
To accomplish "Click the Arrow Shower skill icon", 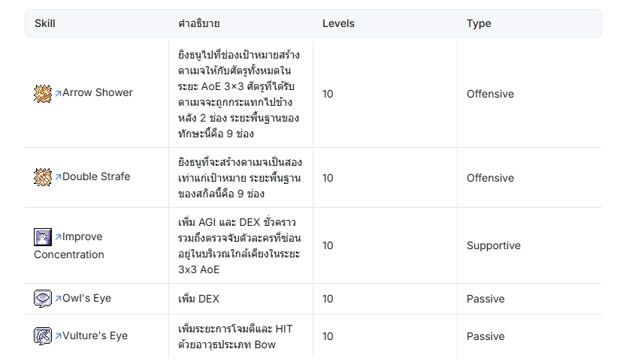I will click(x=43, y=94).
